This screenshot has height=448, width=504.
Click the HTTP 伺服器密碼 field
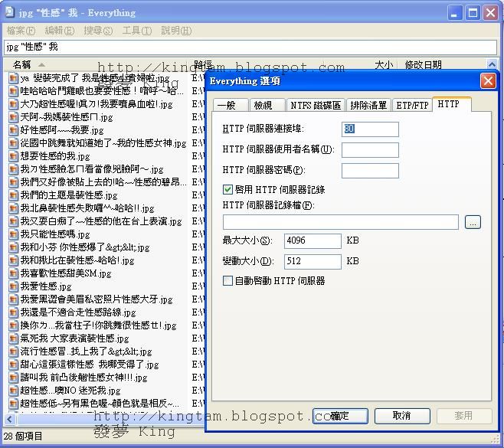tap(370, 170)
